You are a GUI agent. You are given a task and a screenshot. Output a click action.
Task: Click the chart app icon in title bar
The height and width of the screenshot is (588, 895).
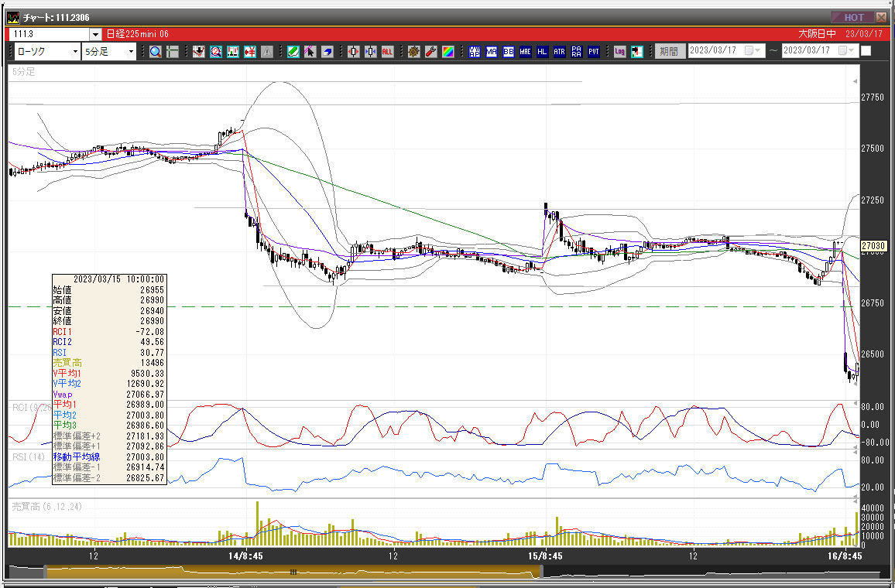coord(13,18)
